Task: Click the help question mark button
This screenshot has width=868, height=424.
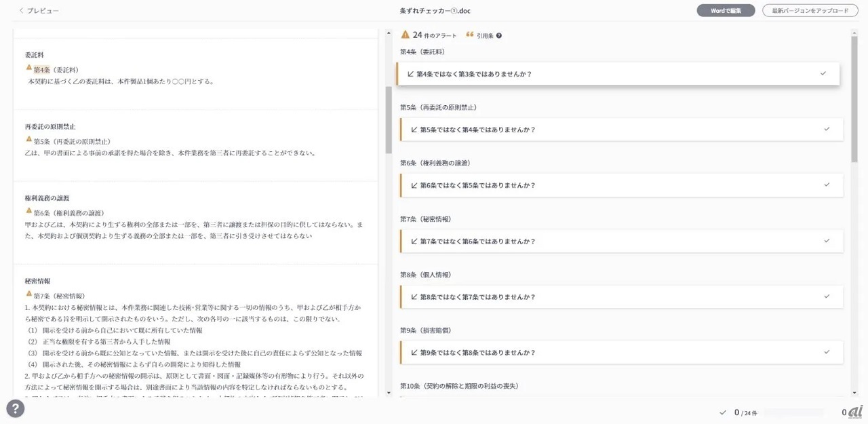Action: (x=15, y=408)
